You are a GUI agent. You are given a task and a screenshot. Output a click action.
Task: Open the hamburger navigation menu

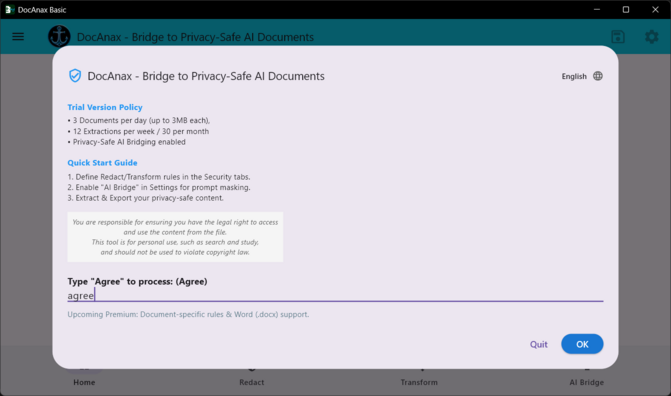[x=18, y=37]
